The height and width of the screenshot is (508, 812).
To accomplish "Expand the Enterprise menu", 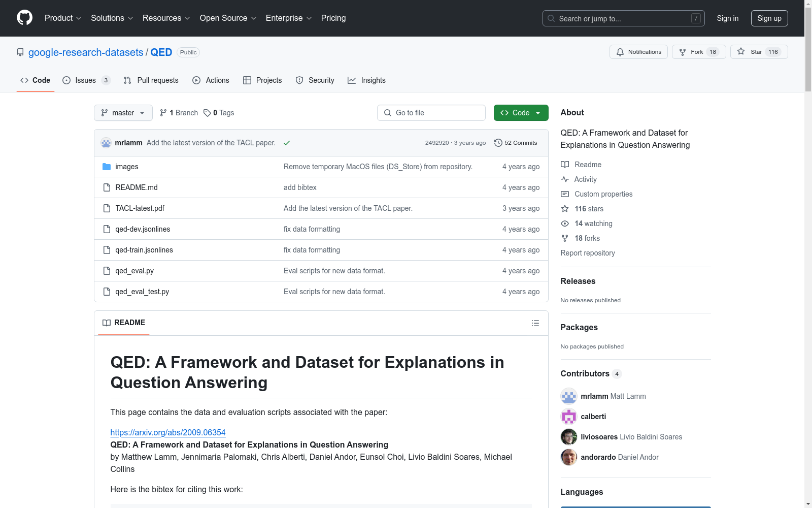I will tap(289, 18).
